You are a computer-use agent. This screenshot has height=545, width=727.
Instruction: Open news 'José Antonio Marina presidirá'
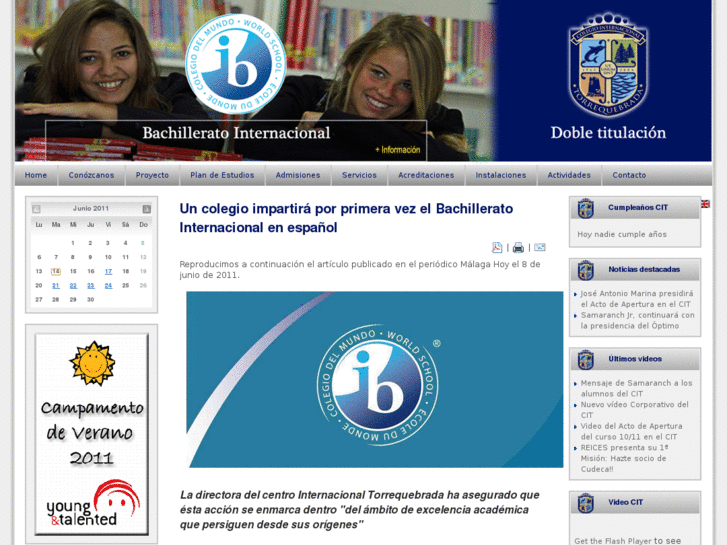coord(637,299)
